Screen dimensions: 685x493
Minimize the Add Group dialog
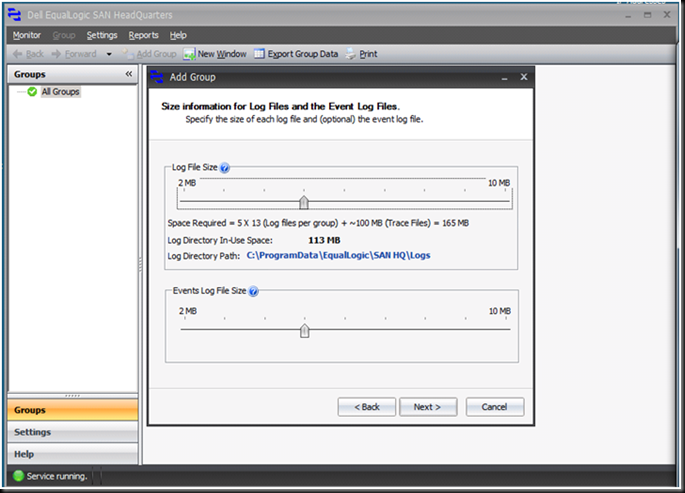pos(505,77)
